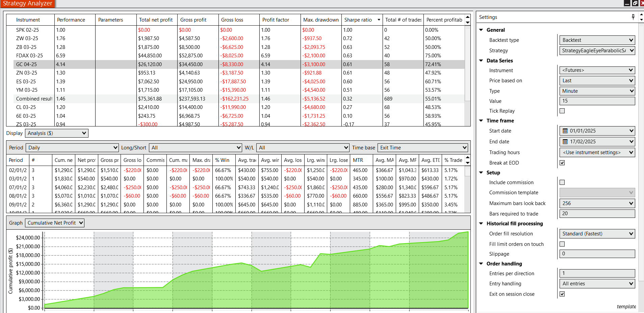This screenshot has width=644, height=313.
Task: Collapse the Historical fill processing section
Action: 481,223
